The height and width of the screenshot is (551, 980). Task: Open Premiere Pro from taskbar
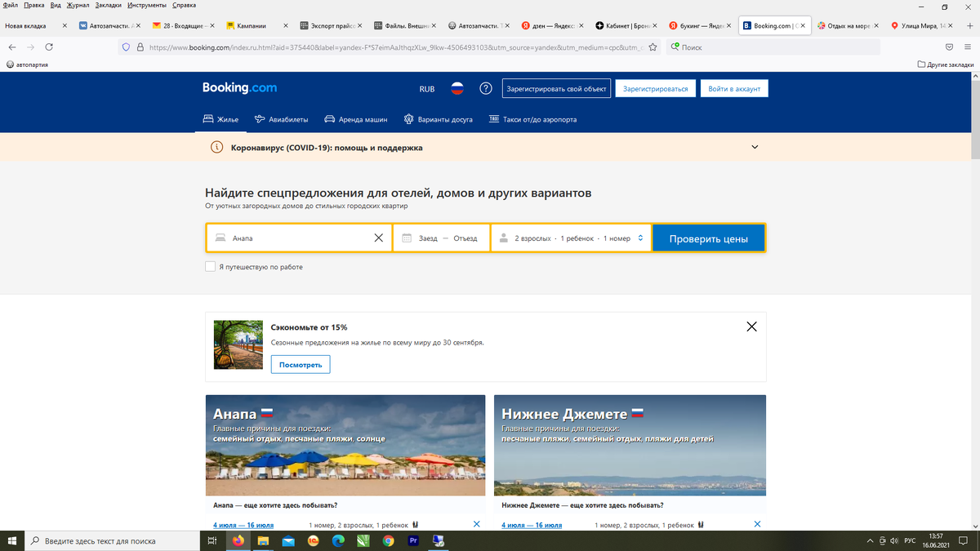pos(413,540)
